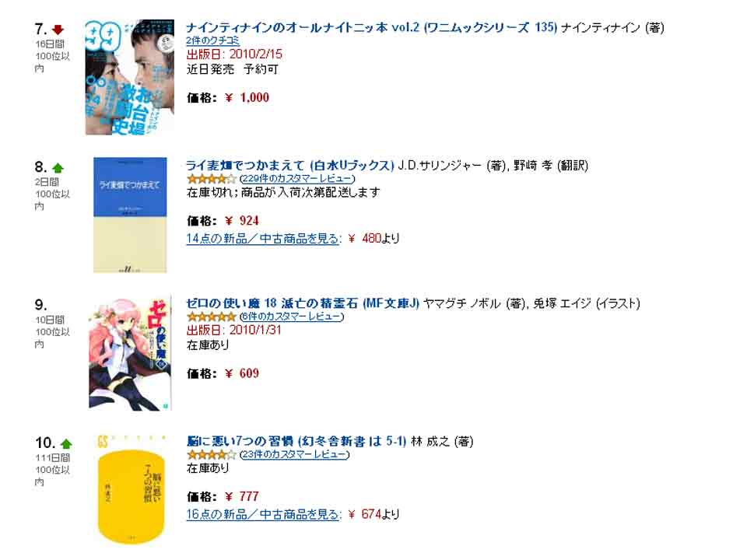Click the four-star rating for ライ麦畑でつかまえて
Image resolution: width=747 pixels, height=560 pixels.
pyautogui.click(x=212, y=179)
